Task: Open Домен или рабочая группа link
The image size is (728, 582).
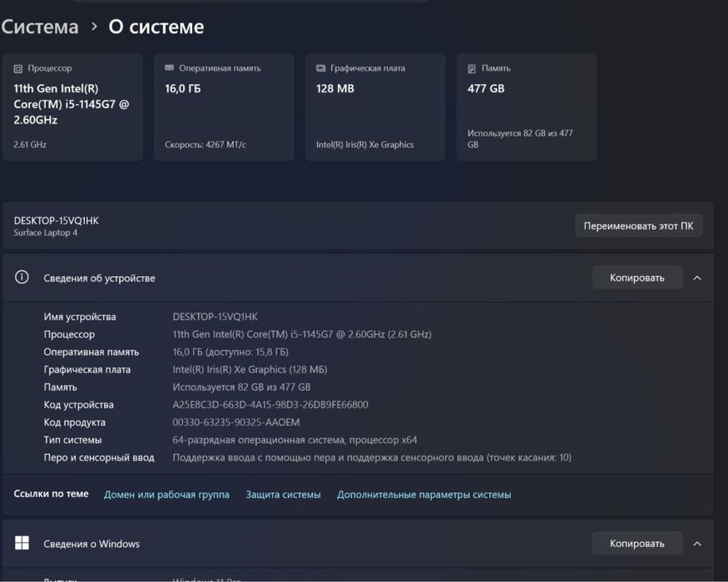Action: [x=166, y=495]
